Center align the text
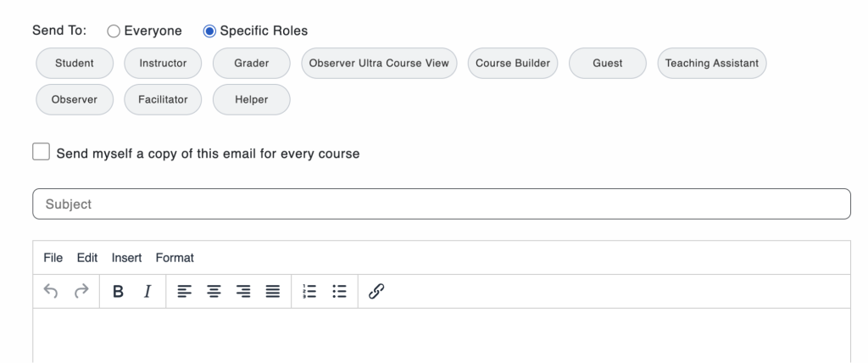Screen dimensions: 868x363 pyautogui.click(x=214, y=291)
